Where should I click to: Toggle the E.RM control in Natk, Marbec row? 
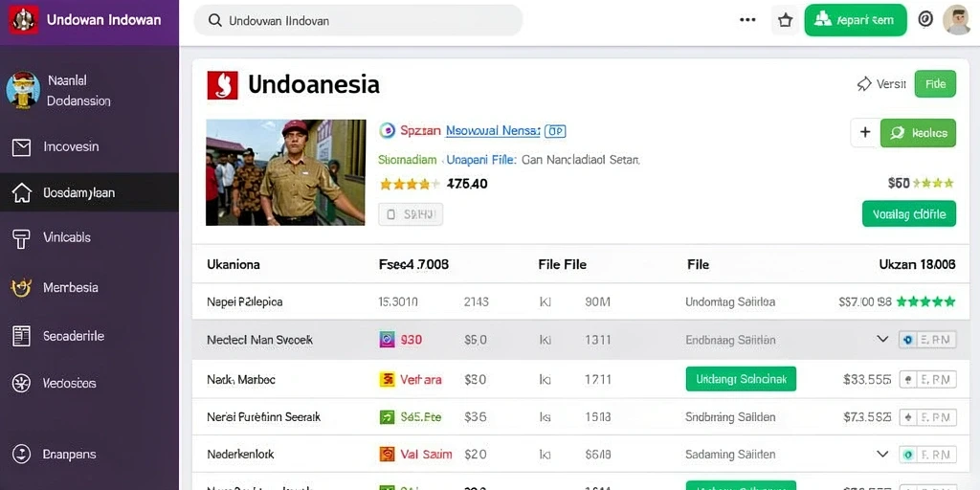927,379
